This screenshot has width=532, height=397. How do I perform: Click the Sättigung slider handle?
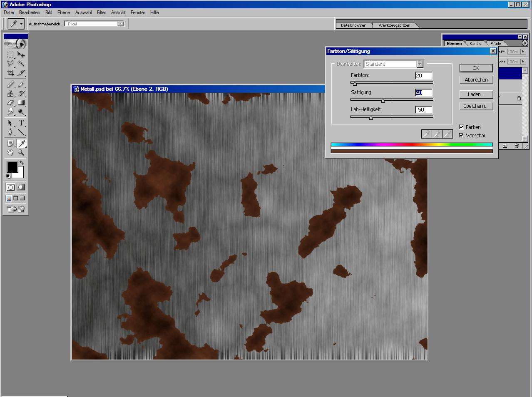(383, 101)
